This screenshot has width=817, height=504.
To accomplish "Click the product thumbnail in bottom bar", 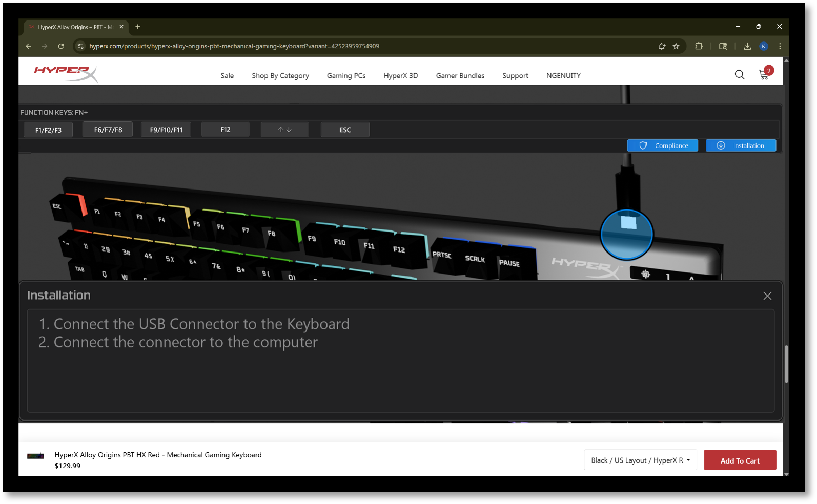I will pyautogui.click(x=35, y=456).
